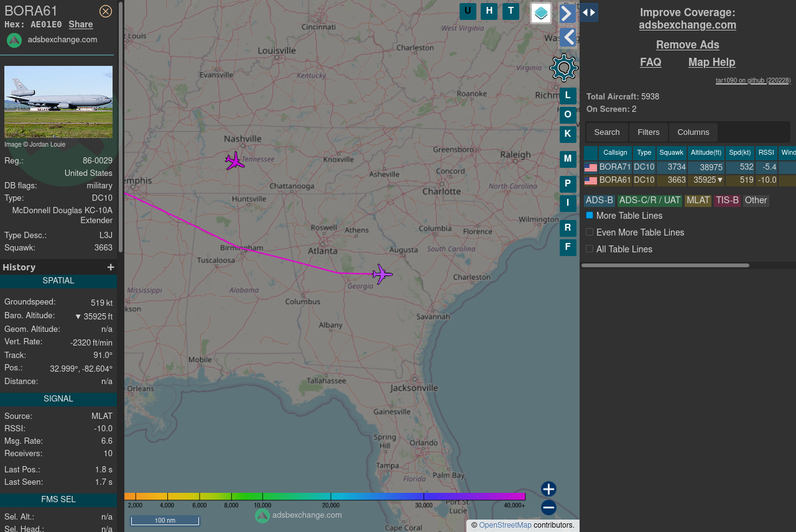Toggle the T map button
Screen dimensions: 796x532
coord(511,11)
